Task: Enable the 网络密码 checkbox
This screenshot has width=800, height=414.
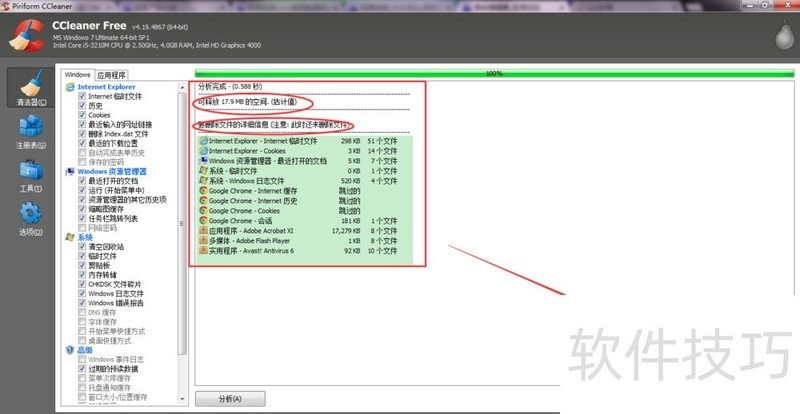Action: (x=82, y=228)
